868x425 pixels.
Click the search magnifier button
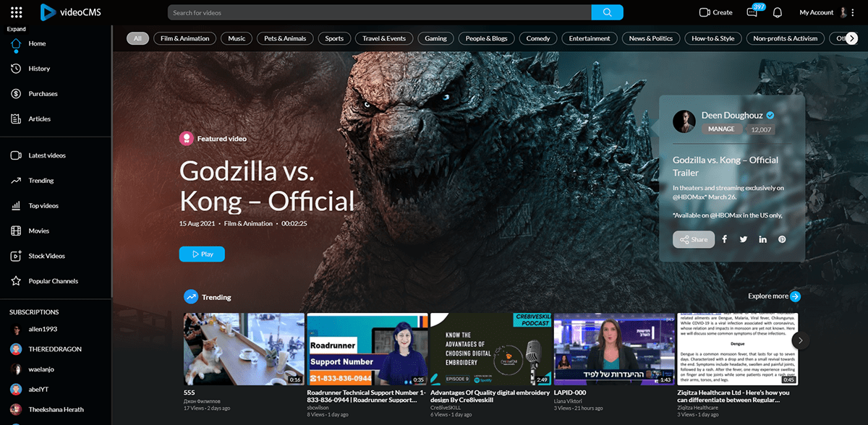[x=607, y=12]
